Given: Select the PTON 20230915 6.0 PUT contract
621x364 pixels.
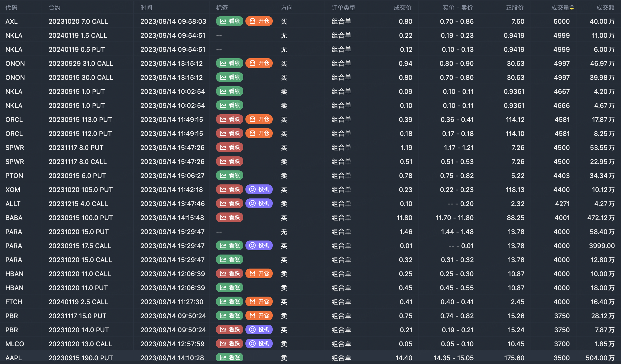Looking at the screenshot, I should tap(77, 176).
